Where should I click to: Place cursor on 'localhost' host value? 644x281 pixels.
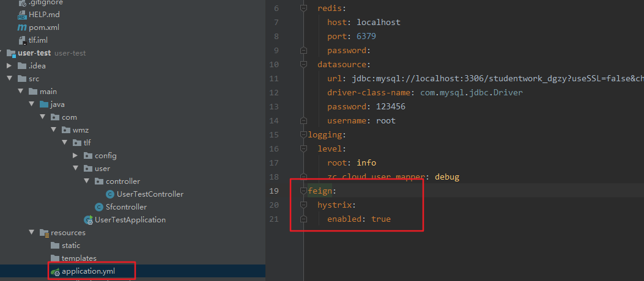point(379,22)
